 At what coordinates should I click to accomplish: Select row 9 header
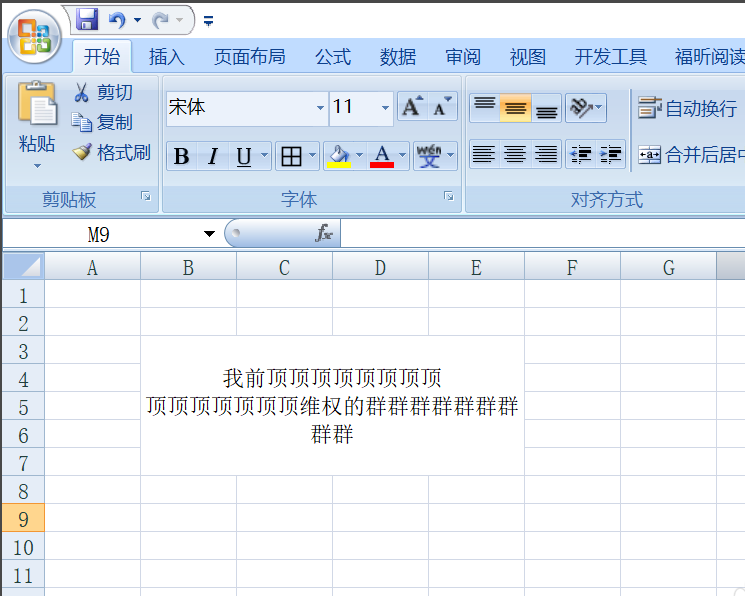point(23,519)
